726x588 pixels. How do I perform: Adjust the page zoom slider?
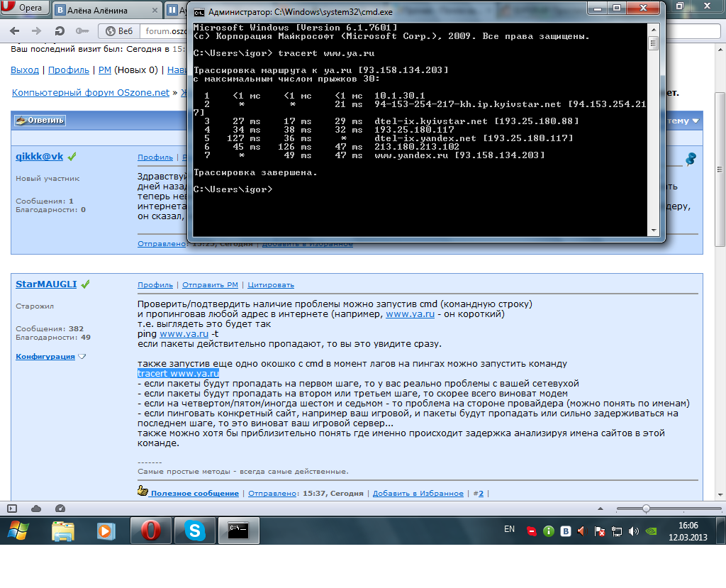[646, 509]
